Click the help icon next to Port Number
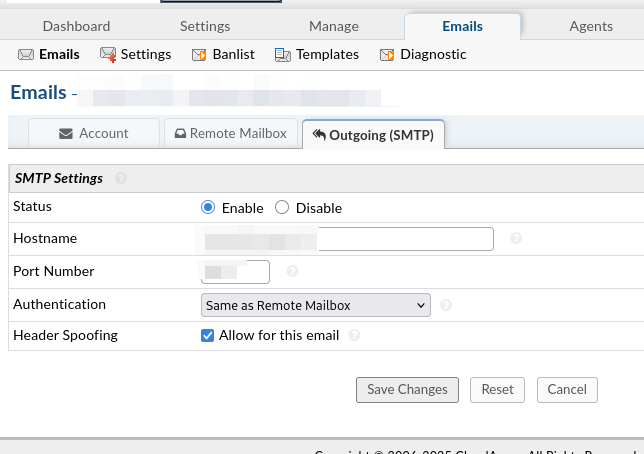The height and width of the screenshot is (454, 644). pyautogui.click(x=292, y=271)
